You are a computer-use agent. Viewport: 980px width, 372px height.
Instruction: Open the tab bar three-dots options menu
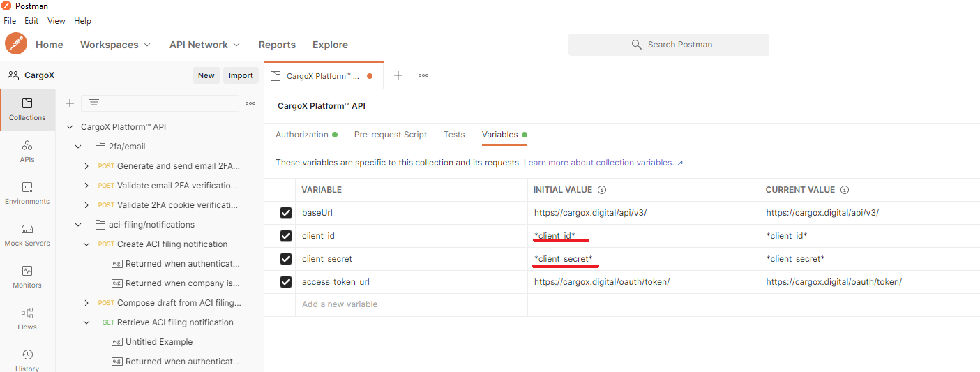click(x=423, y=75)
